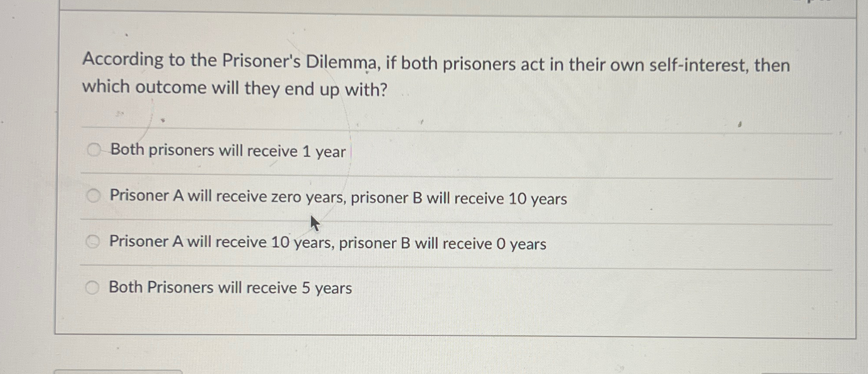Select 'Prisoner A will receive zero years' option
The image size is (868, 374).
(x=93, y=196)
